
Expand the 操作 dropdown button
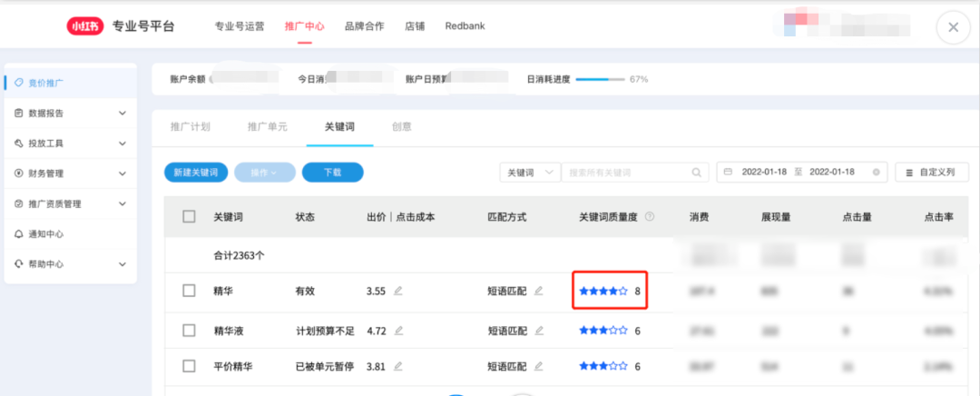(x=264, y=173)
